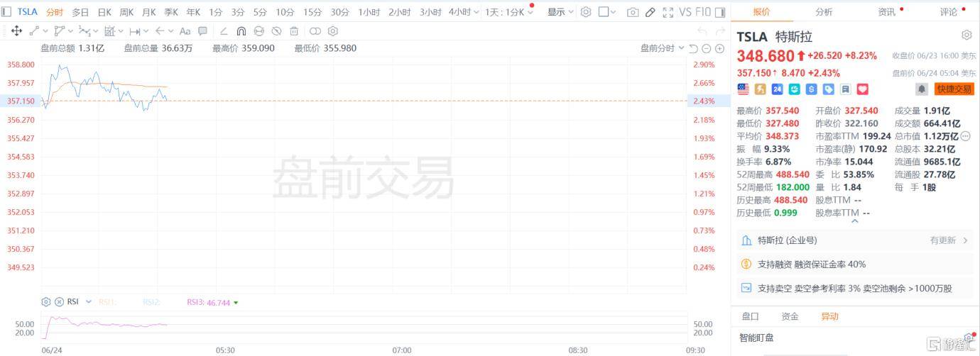Open quote panel settings gear
Image resolution: width=980 pixels, height=356 pixels.
pos(967,35)
